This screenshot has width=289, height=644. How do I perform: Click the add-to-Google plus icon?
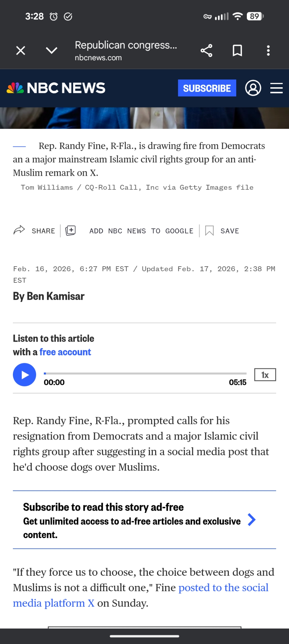point(70,231)
